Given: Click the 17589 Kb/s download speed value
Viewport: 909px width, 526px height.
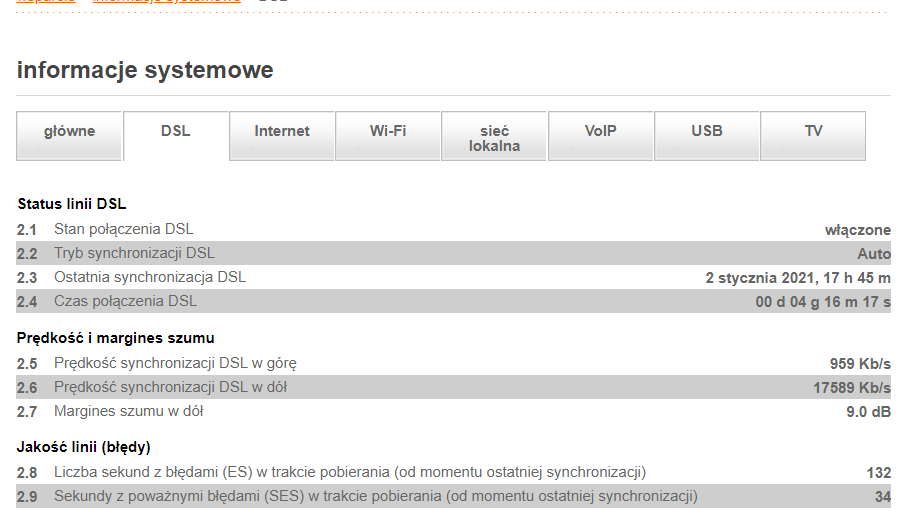Looking at the screenshot, I should 851,388.
